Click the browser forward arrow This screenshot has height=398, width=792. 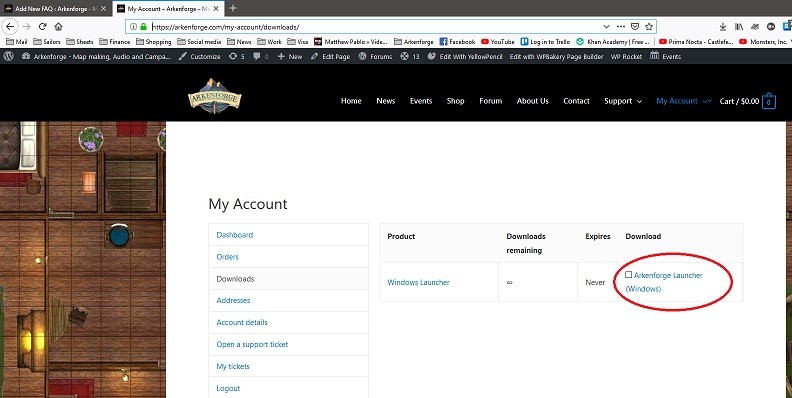(26, 27)
